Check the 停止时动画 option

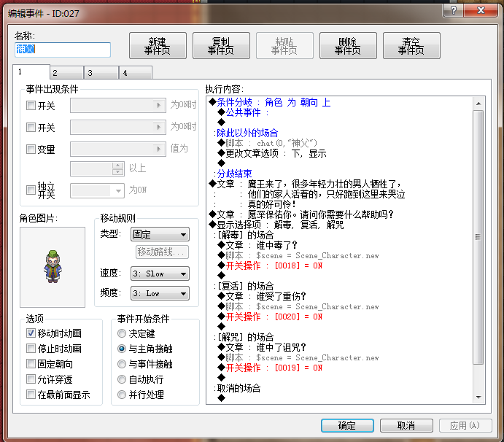31,349
